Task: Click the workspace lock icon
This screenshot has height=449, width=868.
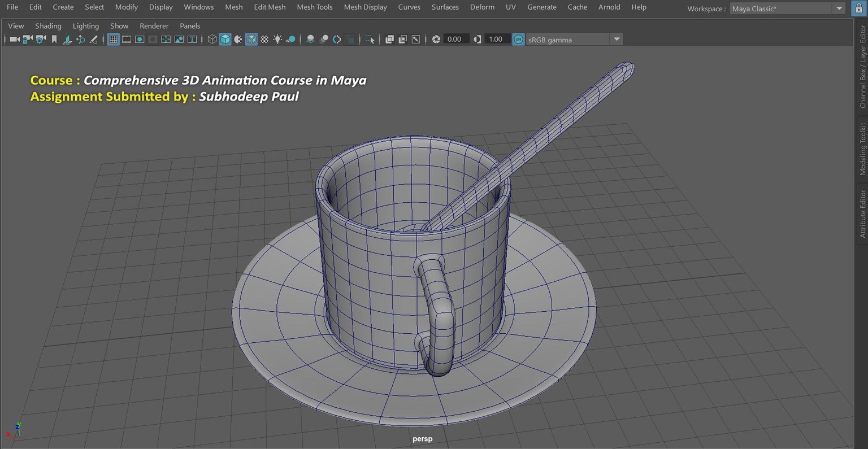Action: pos(859,8)
